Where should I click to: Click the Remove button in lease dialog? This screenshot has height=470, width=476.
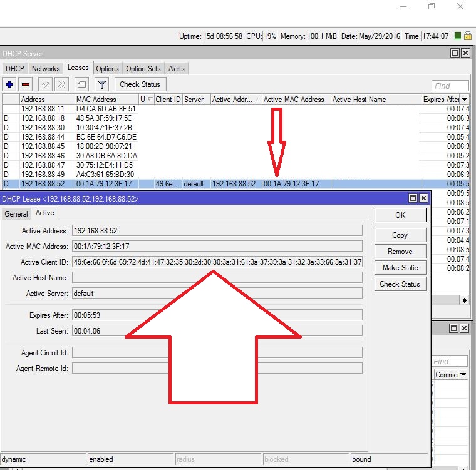tap(400, 251)
